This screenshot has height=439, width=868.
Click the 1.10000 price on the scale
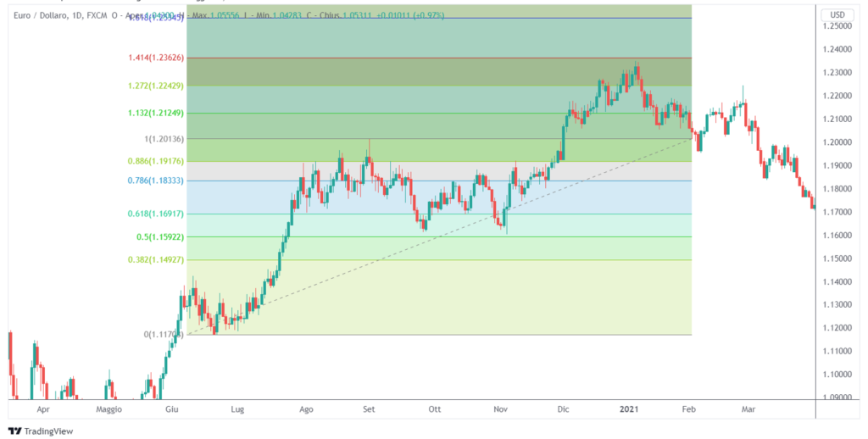point(838,374)
